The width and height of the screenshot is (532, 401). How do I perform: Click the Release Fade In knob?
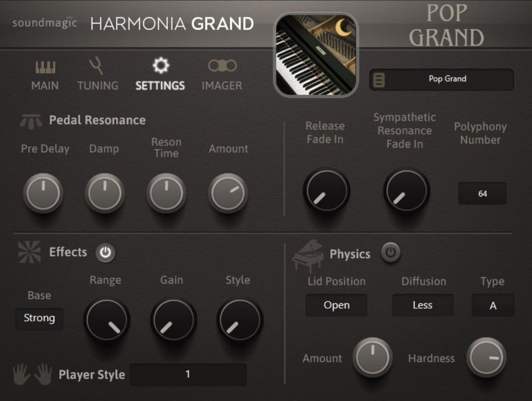pyautogui.click(x=326, y=190)
